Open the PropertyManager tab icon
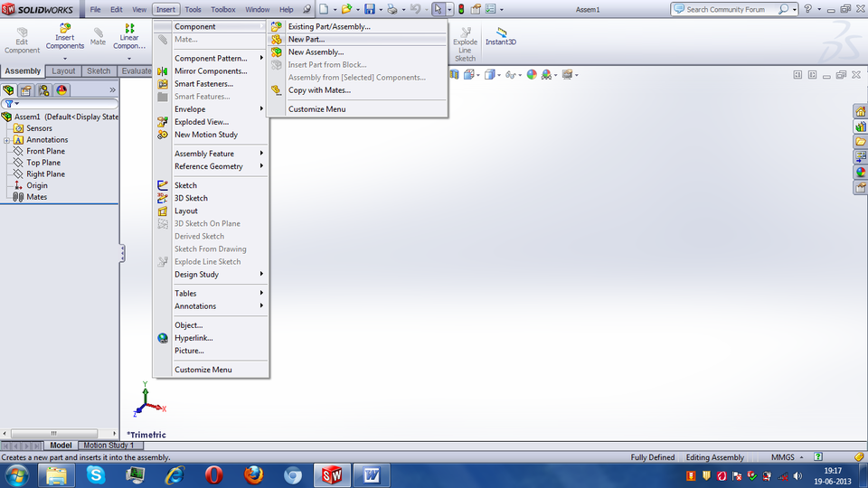Screen dimensions: 868x488 [x=26, y=90]
